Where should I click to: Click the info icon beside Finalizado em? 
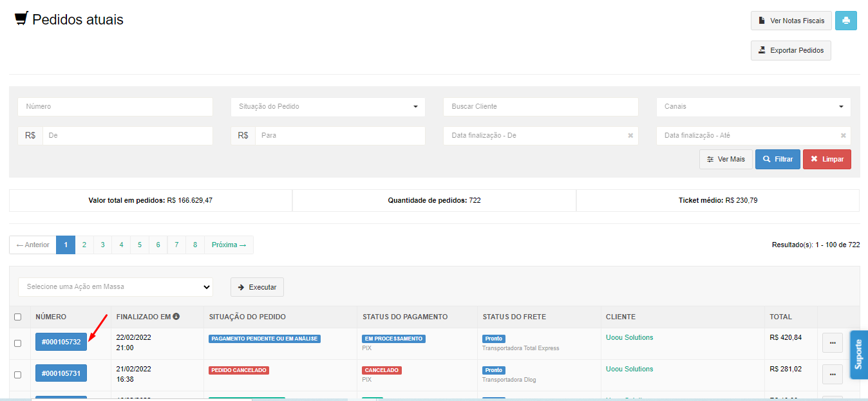point(176,317)
